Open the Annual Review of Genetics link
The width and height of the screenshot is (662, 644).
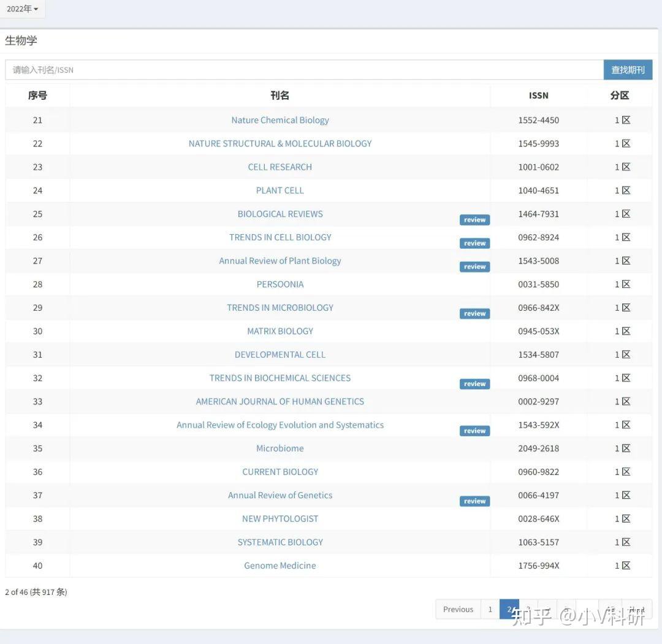[x=280, y=495]
